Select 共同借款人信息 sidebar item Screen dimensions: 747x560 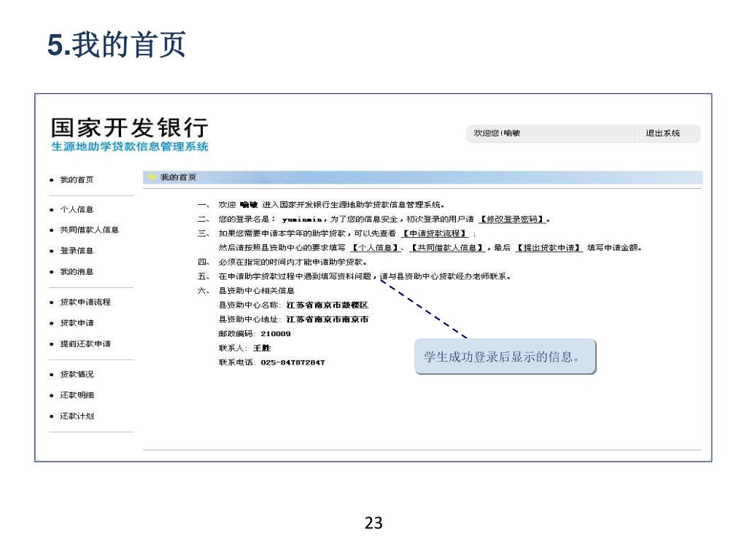click(89, 230)
